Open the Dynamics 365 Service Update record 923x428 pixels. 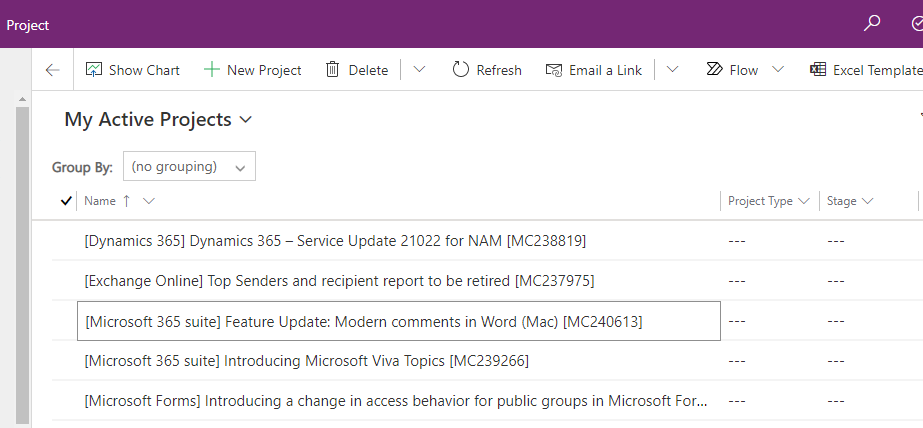(x=335, y=241)
